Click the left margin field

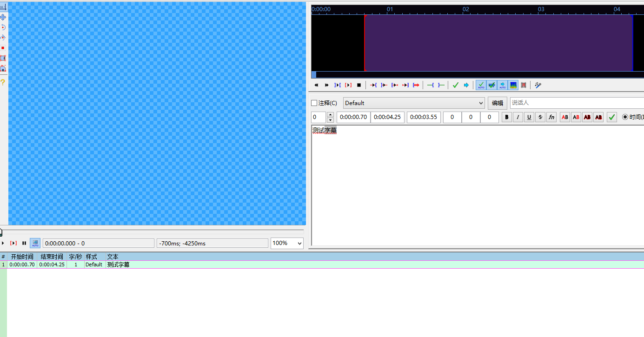(452, 117)
